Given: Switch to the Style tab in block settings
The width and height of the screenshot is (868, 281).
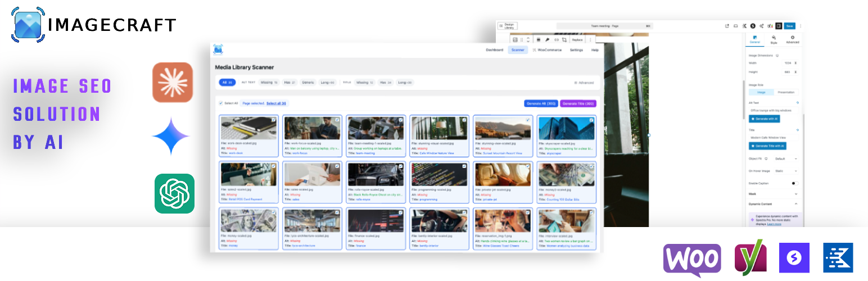Looking at the screenshot, I should coord(774,39).
